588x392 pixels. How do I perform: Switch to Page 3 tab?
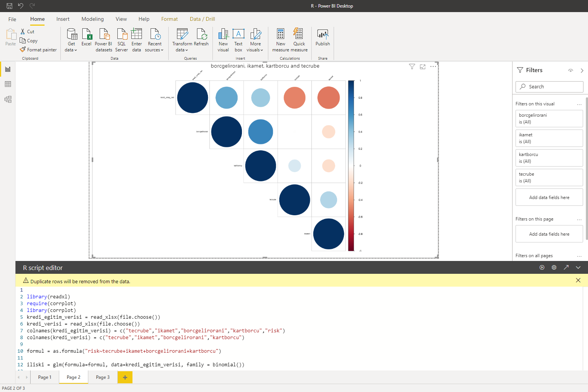click(x=103, y=377)
